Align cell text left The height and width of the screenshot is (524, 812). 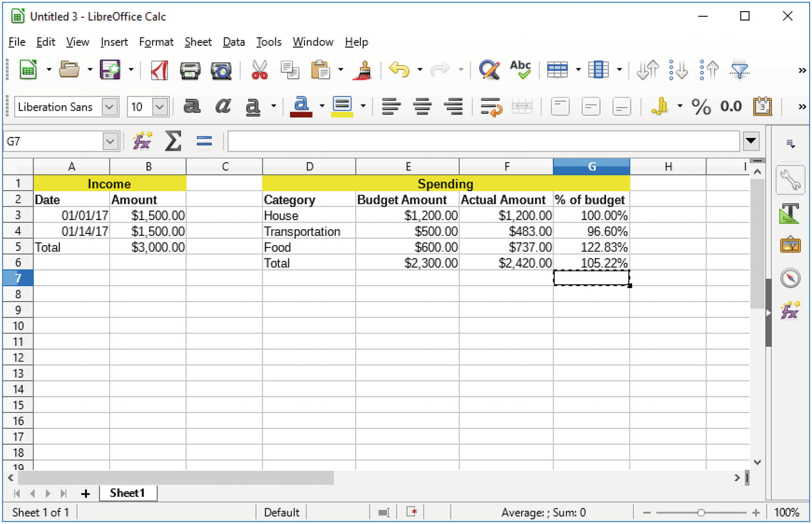[391, 107]
